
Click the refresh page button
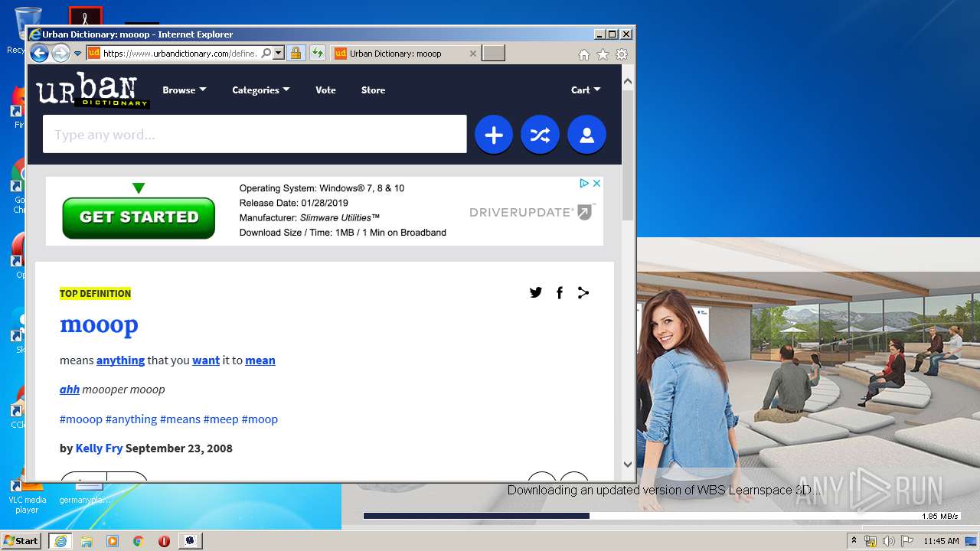[318, 54]
